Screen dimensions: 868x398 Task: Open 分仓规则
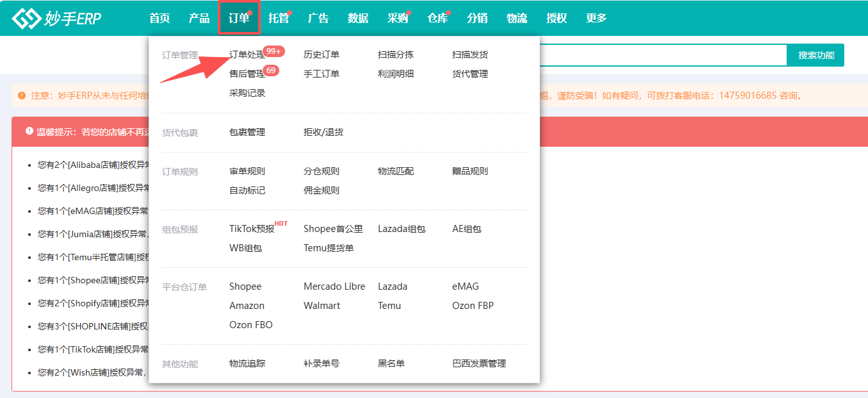pos(322,172)
